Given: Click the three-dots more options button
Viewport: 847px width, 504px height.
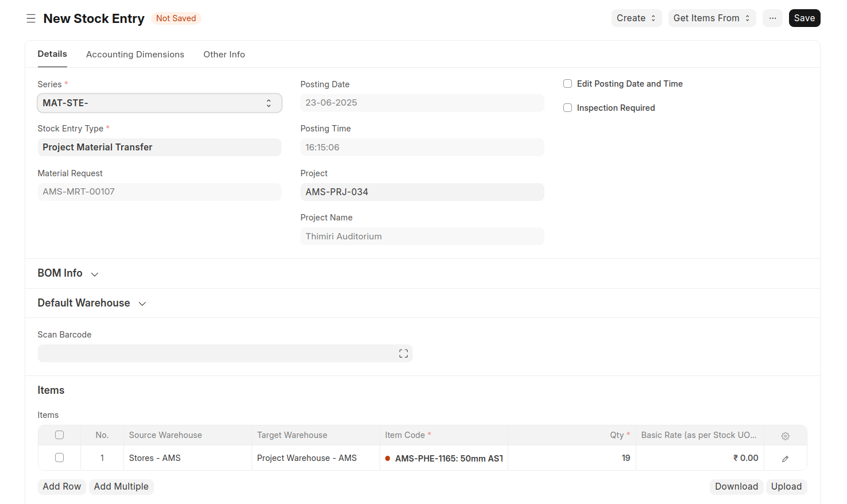Looking at the screenshot, I should pos(772,18).
